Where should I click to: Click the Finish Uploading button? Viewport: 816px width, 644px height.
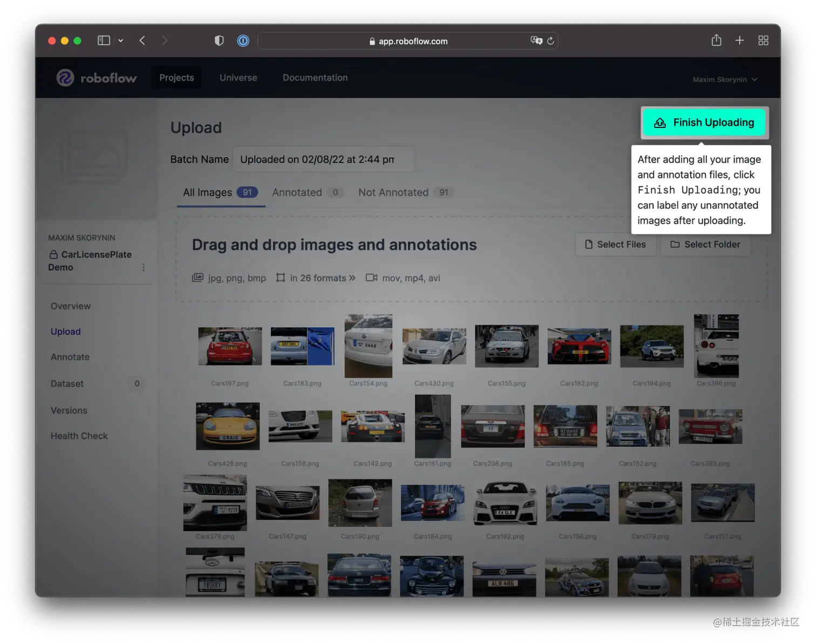(704, 123)
